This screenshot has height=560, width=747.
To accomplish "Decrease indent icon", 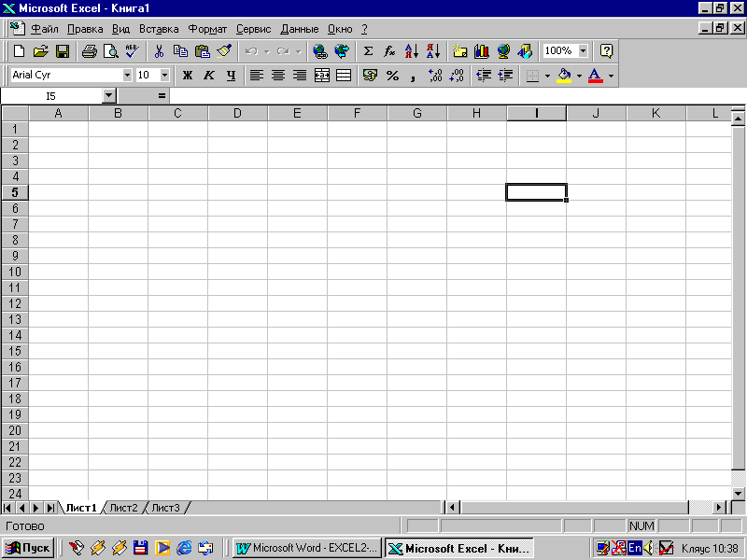I will [x=484, y=76].
